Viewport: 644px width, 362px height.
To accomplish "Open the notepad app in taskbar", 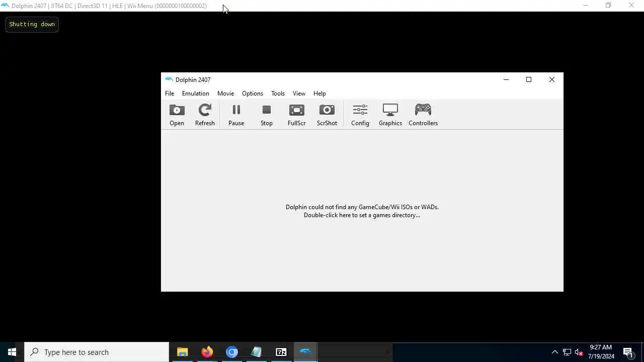I will tap(257, 352).
